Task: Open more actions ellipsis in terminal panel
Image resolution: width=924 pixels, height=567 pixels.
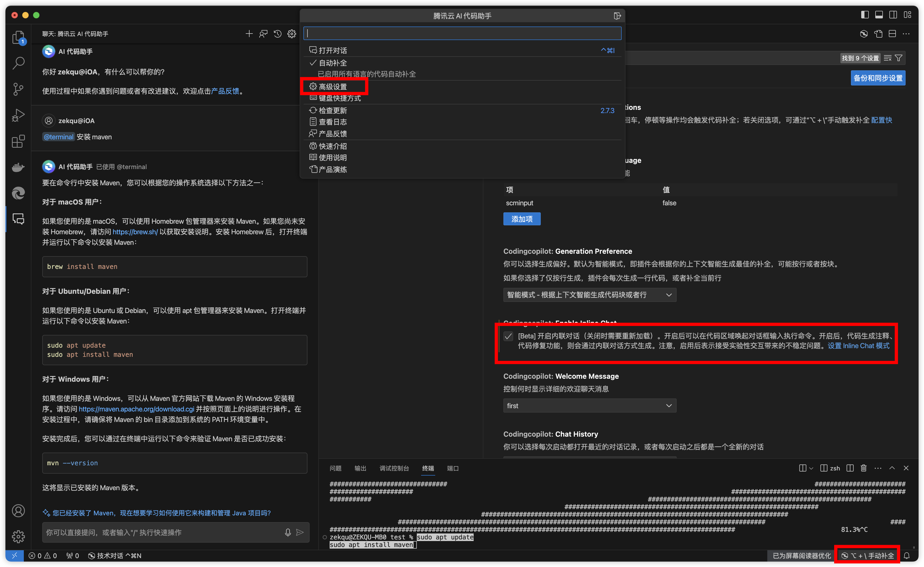Action: 878,468
